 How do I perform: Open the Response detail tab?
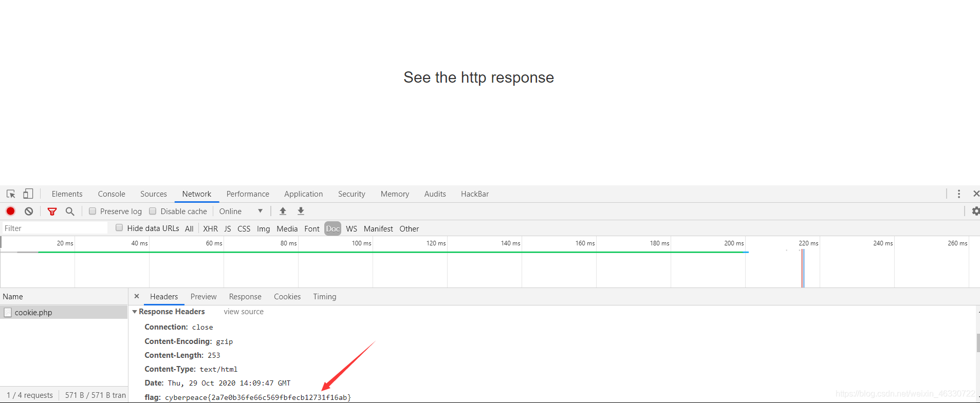(x=245, y=297)
